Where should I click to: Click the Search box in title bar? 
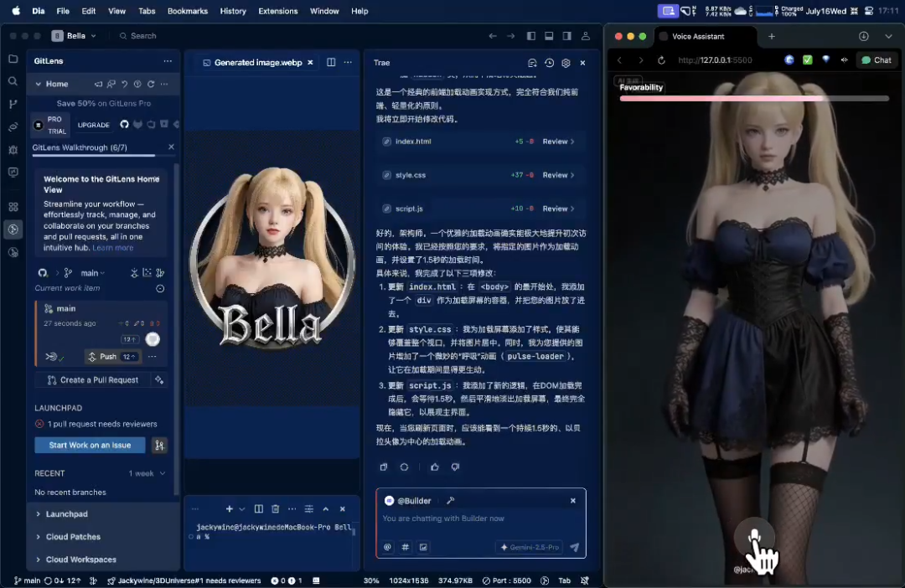(x=138, y=36)
